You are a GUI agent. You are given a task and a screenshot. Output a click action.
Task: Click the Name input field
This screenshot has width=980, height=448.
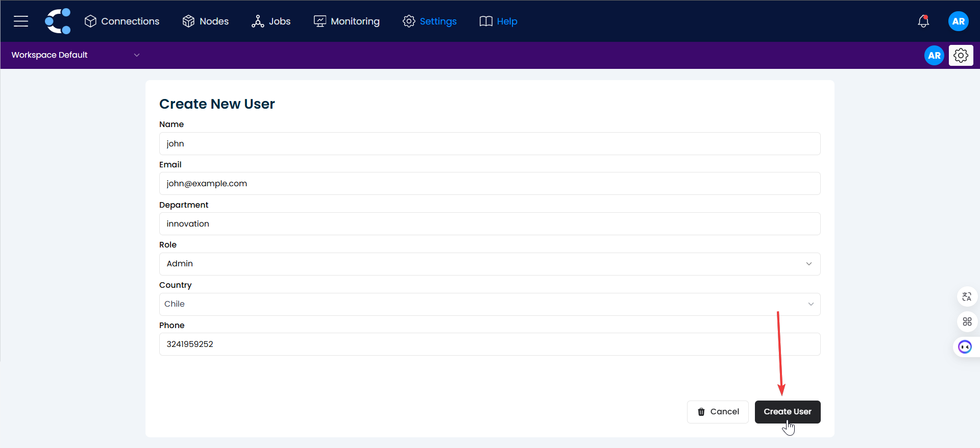489,143
